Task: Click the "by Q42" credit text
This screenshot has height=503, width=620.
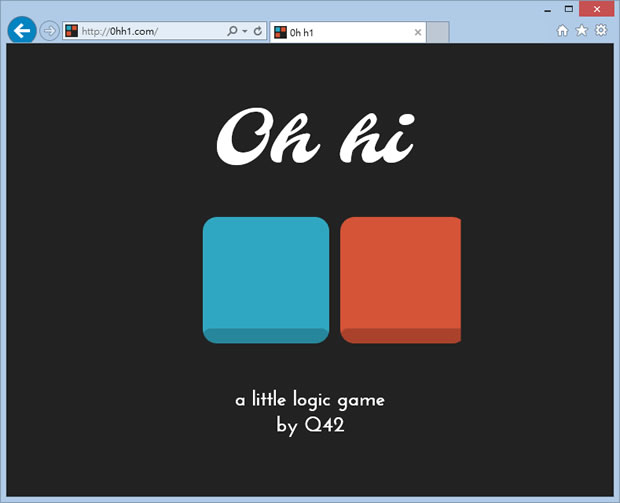Action: click(x=310, y=426)
